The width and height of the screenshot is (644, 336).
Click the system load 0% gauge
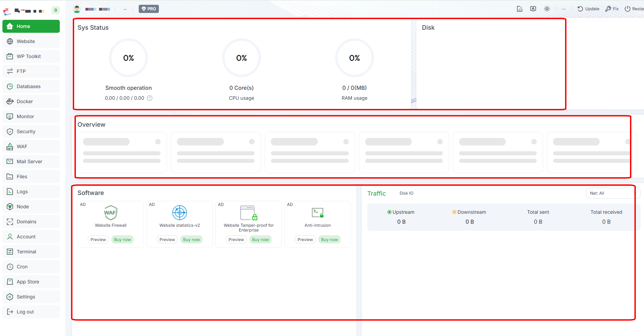pyautogui.click(x=128, y=58)
